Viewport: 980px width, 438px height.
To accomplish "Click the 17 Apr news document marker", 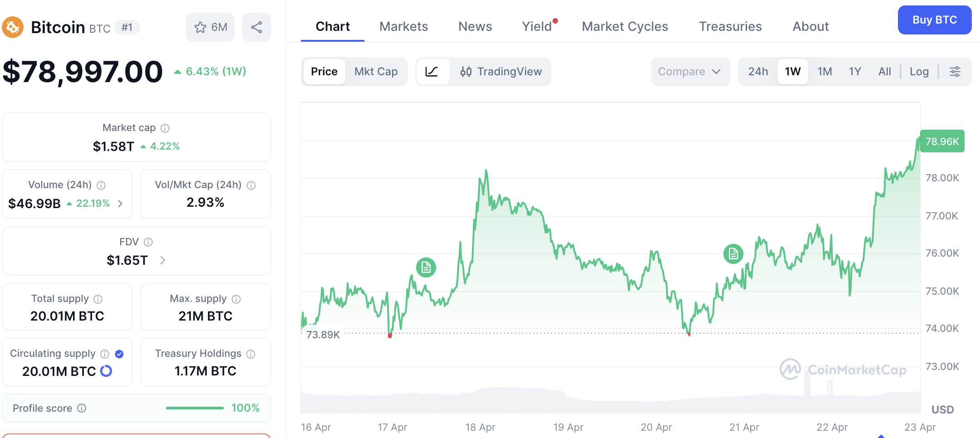I will [x=426, y=268].
